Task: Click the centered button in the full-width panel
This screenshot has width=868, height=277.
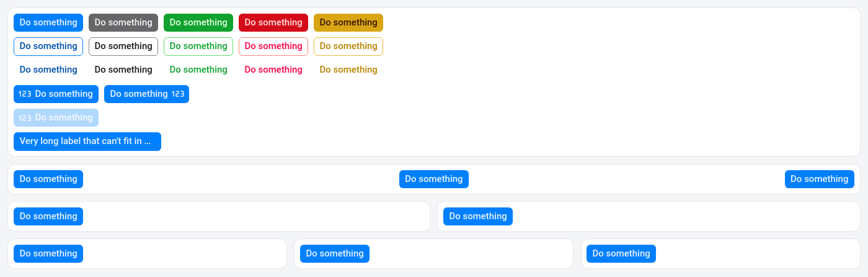Action: 434,179
